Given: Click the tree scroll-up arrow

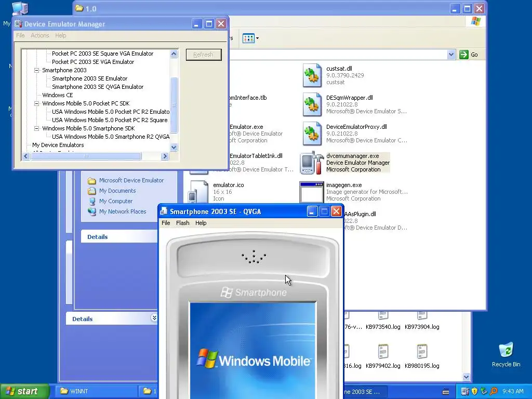Looking at the screenshot, I should [x=174, y=54].
